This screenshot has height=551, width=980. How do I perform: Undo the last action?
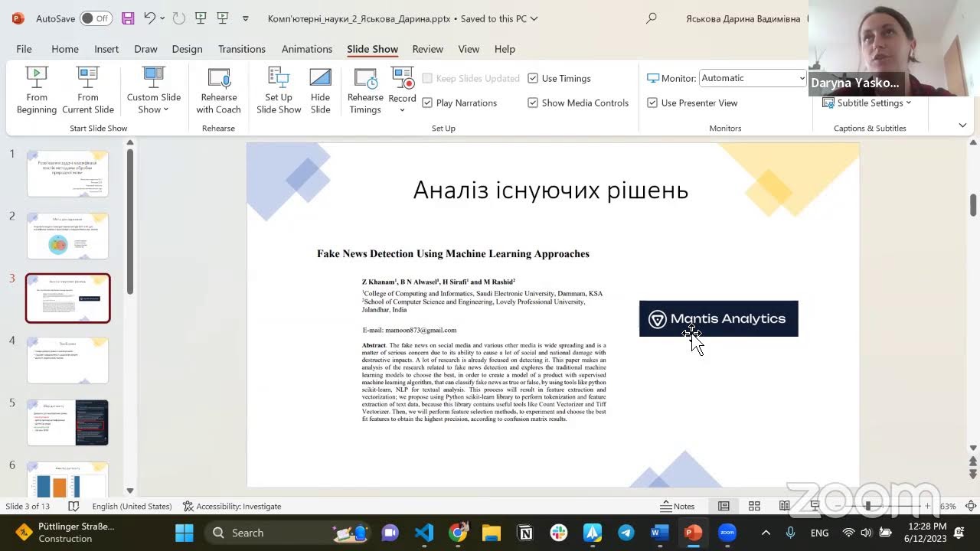tap(150, 18)
